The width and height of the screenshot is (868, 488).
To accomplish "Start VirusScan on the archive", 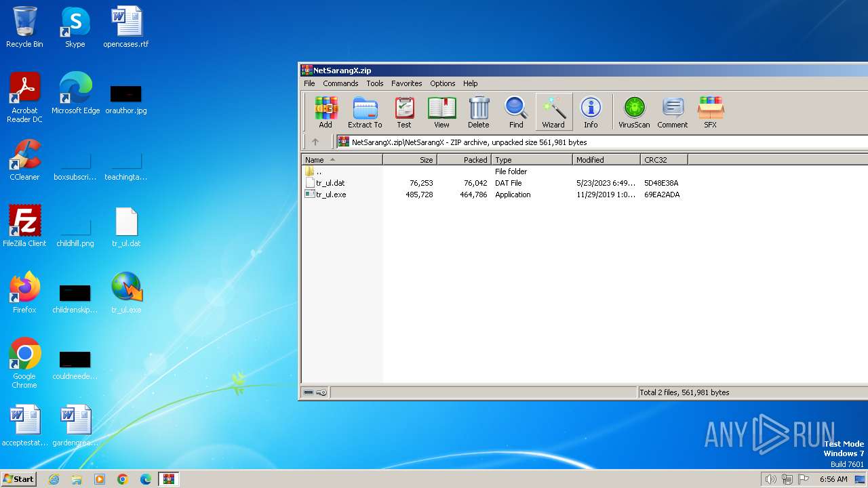I will 634,112.
